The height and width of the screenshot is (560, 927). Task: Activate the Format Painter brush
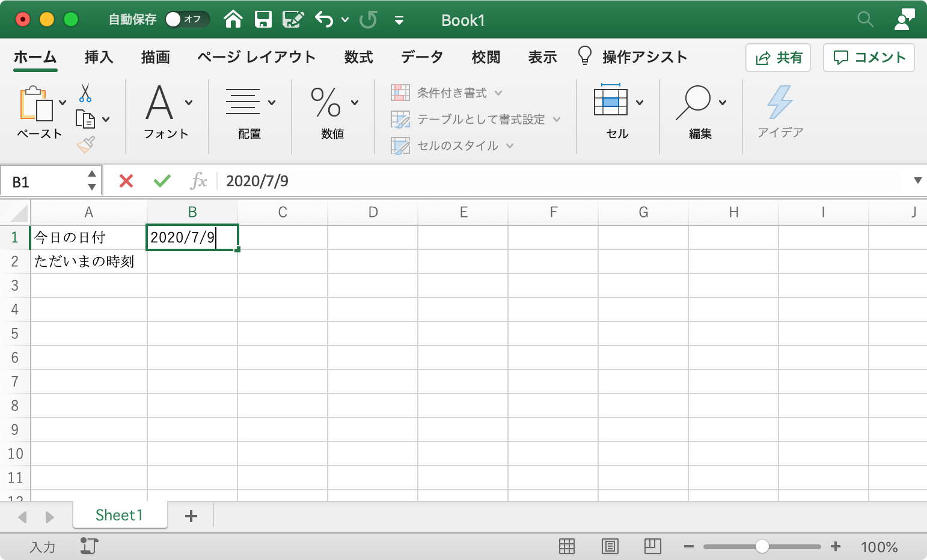85,144
